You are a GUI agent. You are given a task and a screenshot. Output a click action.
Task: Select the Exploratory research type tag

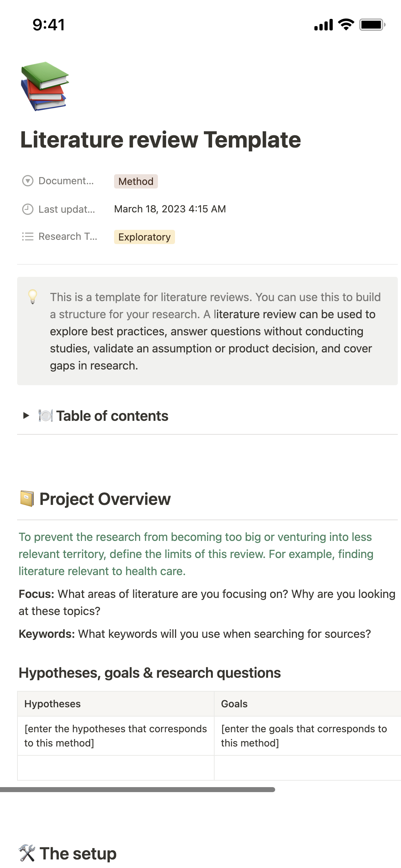click(x=144, y=237)
